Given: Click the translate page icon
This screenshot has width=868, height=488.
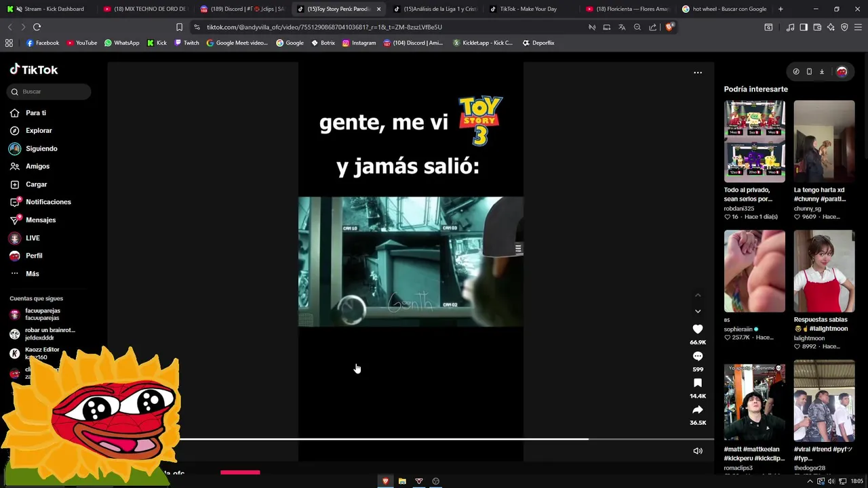Looking at the screenshot, I should 622,27.
